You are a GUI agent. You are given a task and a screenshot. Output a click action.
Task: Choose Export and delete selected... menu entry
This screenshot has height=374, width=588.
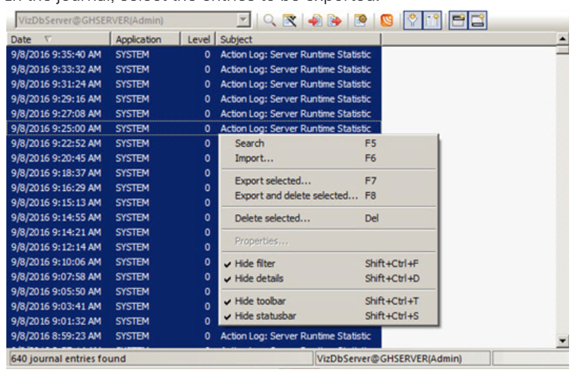point(329,196)
